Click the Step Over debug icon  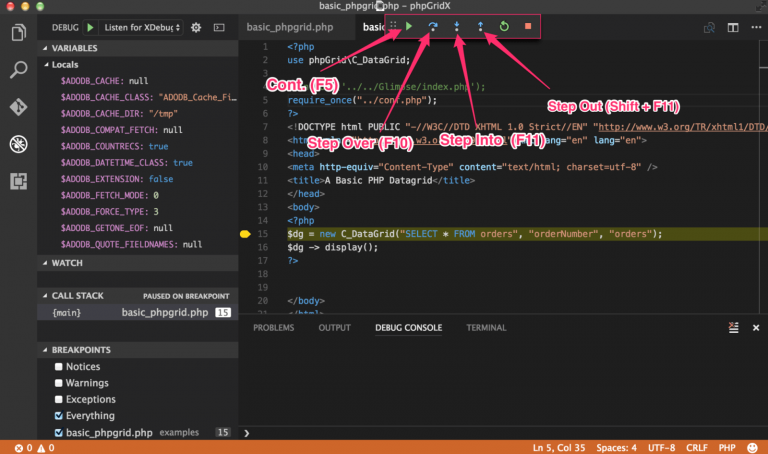(x=432, y=27)
